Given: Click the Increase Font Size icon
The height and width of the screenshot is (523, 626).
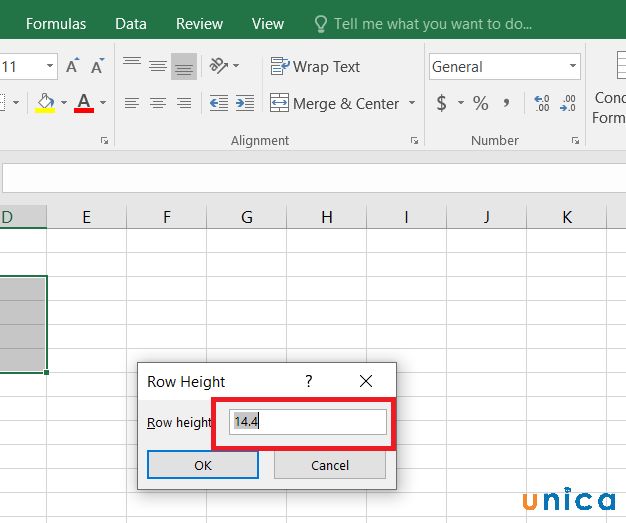Looking at the screenshot, I should pos(72,67).
